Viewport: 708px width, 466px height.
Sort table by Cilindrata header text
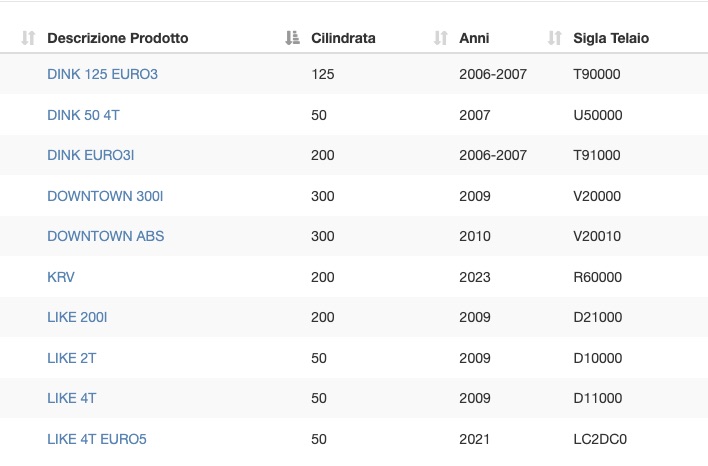(343, 38)
